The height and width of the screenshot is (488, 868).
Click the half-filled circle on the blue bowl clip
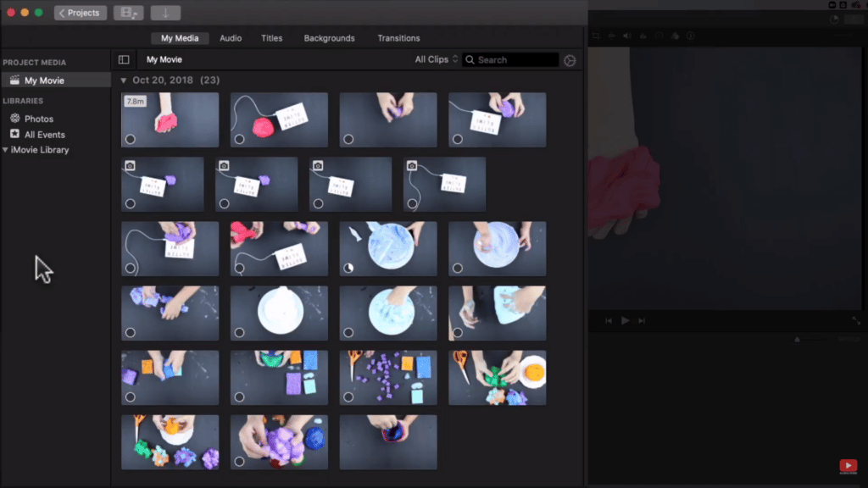pyautogui.click(x=348, y=268)
